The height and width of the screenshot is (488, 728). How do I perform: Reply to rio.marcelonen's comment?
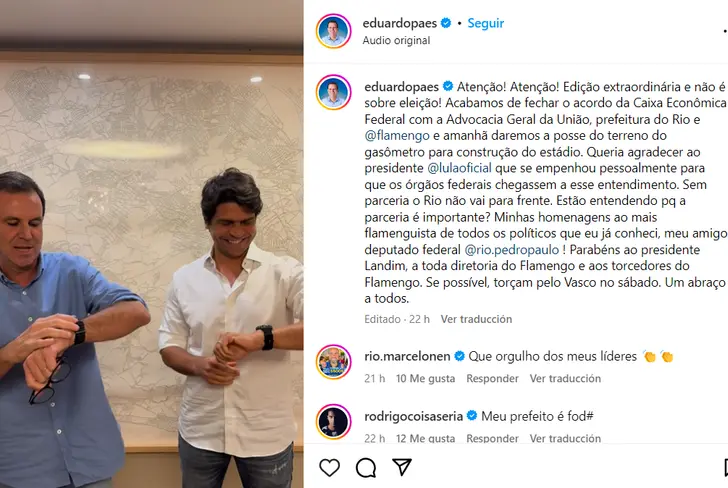492,378
